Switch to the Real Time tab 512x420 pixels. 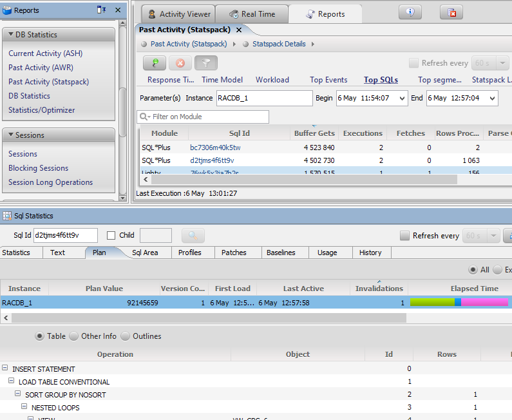point(251,14)
